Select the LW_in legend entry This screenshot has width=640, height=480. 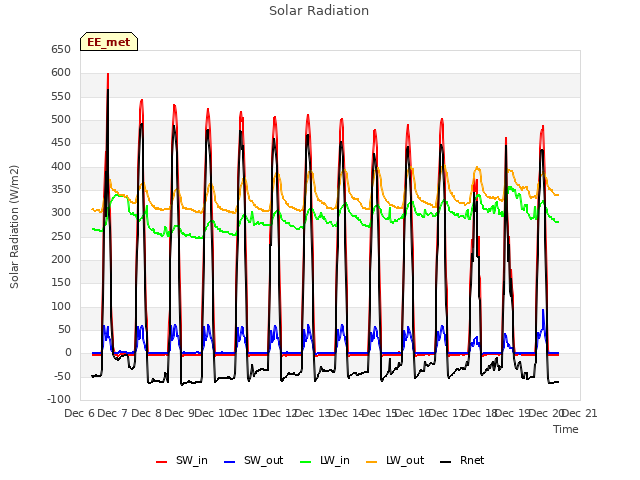click(325, 460)
